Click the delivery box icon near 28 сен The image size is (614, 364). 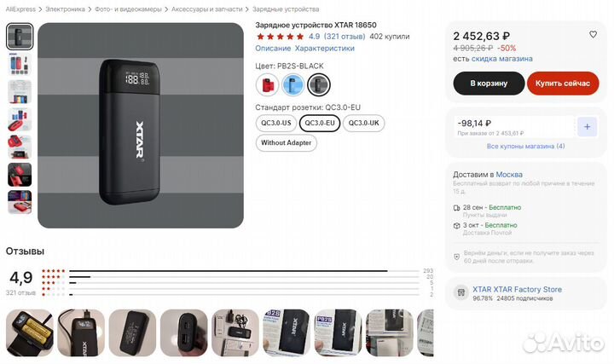click(x=458, y=208)
